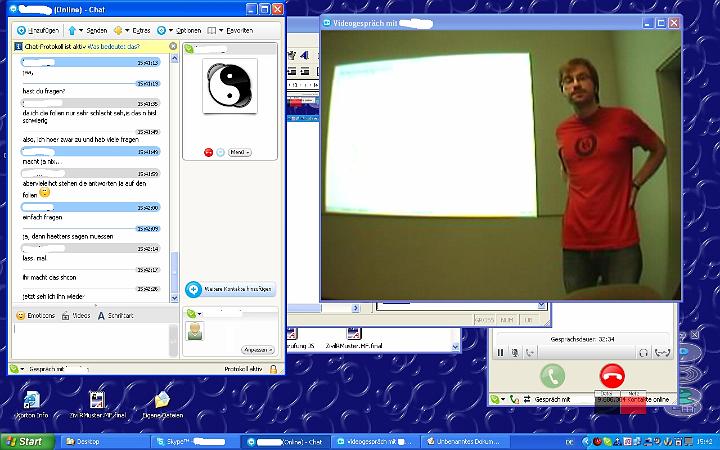The image size is (720, 450).
Task: Open the Optionen menu label
Action: coord(188,30)
